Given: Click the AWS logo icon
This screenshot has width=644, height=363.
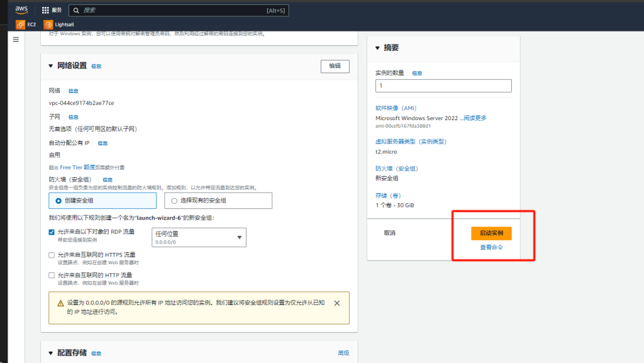Looking at the screenshot, I should coord(21,9).
